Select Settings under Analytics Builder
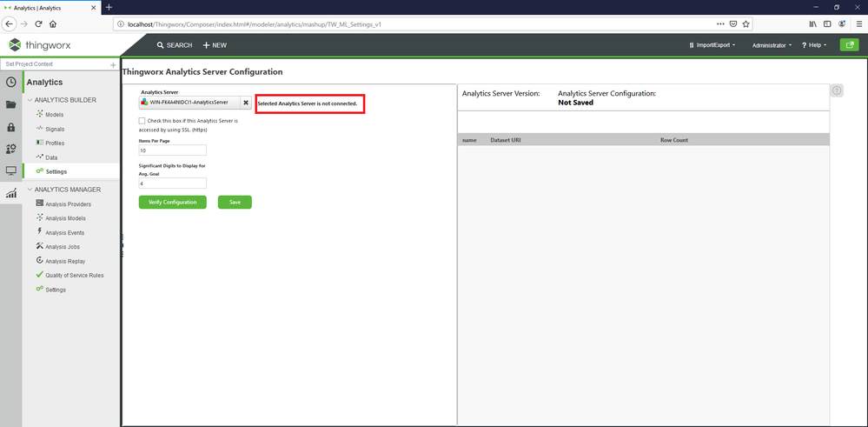Viewport: 868px width, 427px height. [56, 171]
